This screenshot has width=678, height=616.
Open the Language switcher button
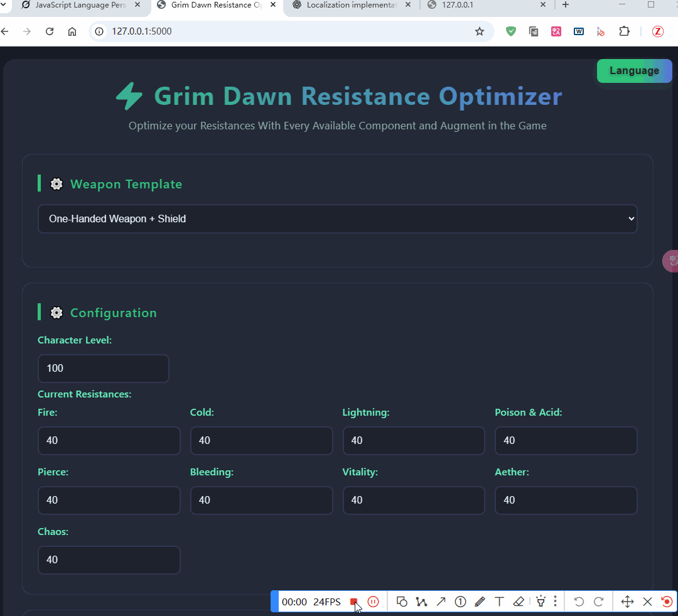pos(634,70)
